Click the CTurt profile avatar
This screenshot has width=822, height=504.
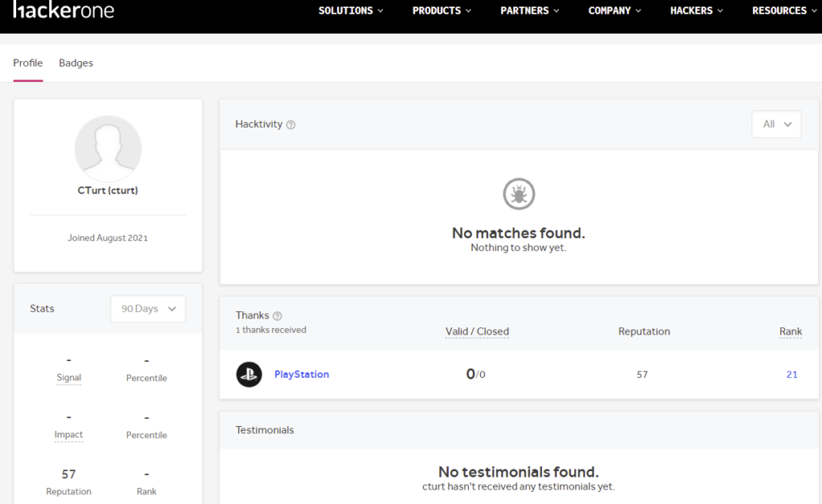(108, 148)
